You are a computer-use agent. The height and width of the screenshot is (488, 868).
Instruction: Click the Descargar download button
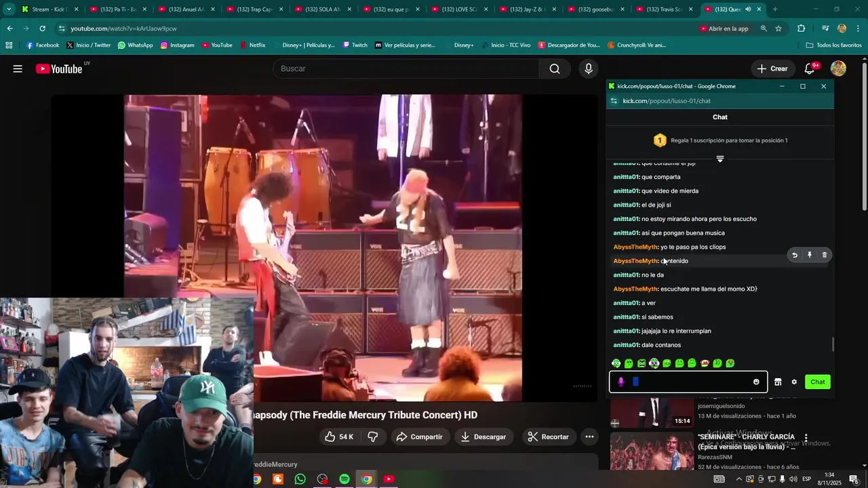pos(484,436)
